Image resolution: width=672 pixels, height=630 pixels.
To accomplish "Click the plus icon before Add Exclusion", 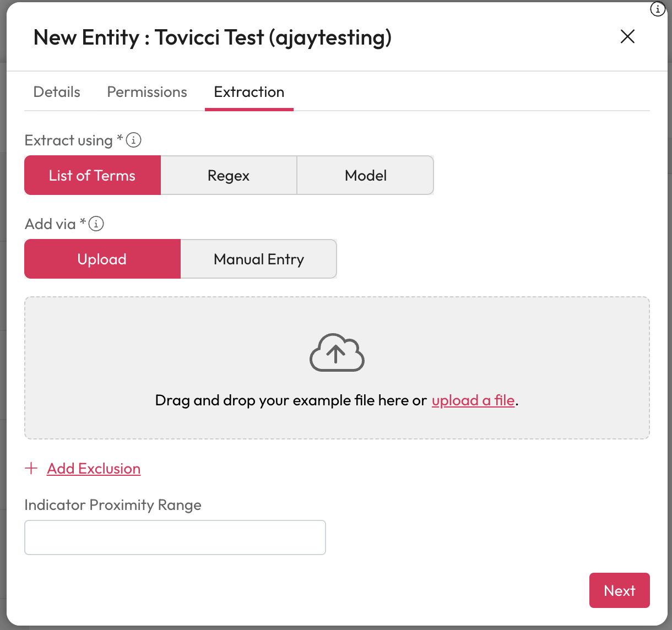I will pyautogui.click(x=31, y=469).
